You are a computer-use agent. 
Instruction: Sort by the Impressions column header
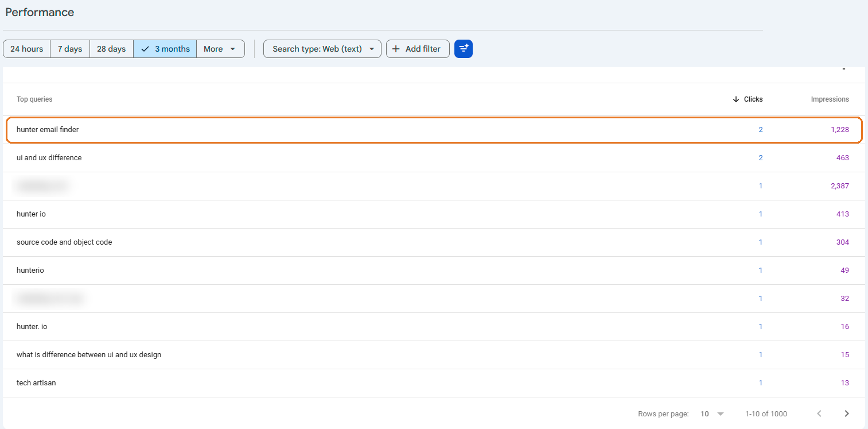(830, 99)
